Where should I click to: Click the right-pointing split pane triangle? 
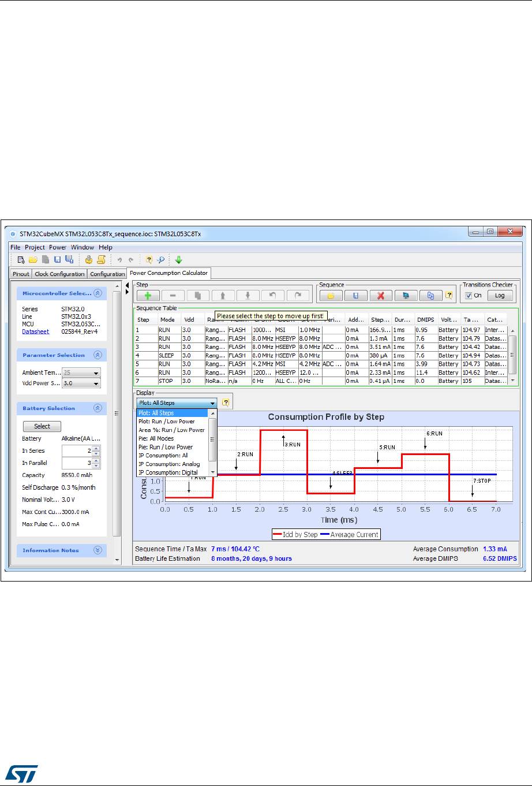[128, 292]
